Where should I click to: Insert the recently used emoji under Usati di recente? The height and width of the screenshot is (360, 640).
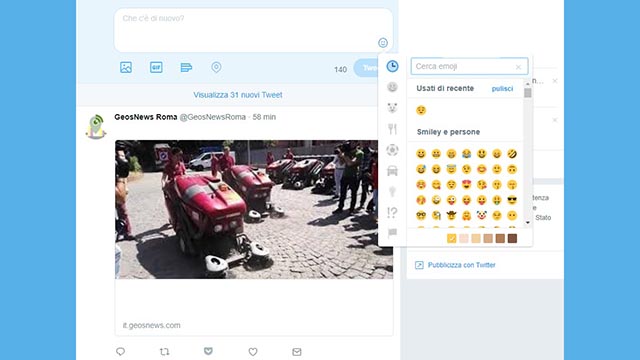pos(421,110)
